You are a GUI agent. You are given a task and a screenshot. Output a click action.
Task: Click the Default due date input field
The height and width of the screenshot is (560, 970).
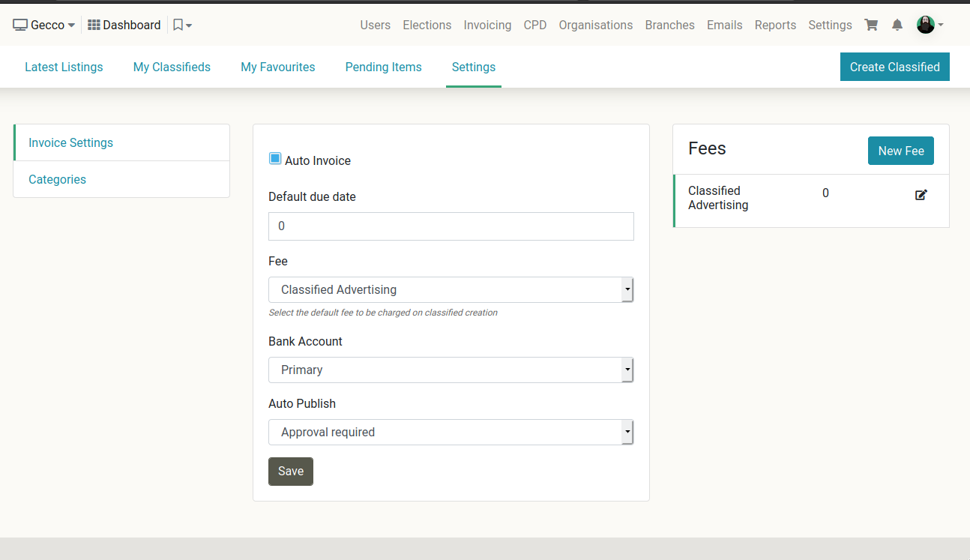pos(451,226)
